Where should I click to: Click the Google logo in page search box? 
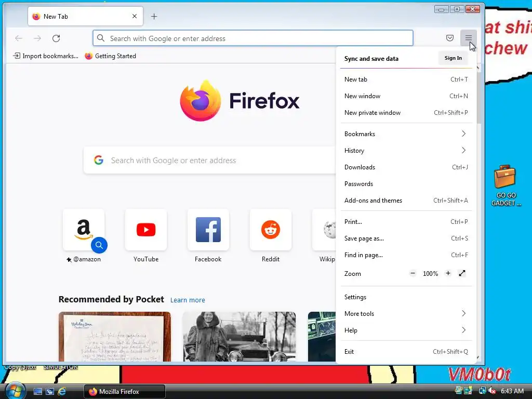tap(99, 160)
